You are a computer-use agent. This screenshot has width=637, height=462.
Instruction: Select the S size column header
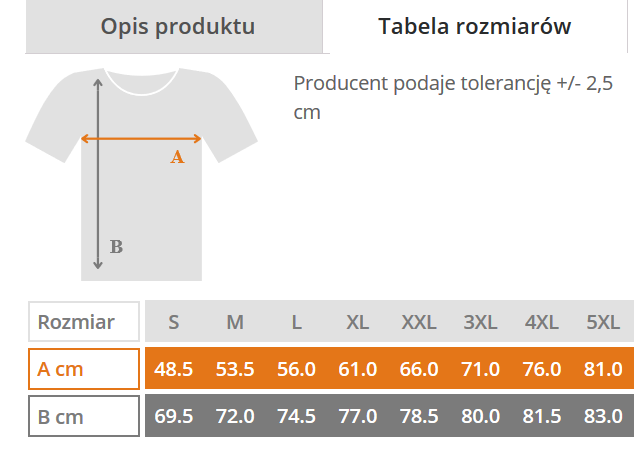pyautogui.click(x=173, y=322)
